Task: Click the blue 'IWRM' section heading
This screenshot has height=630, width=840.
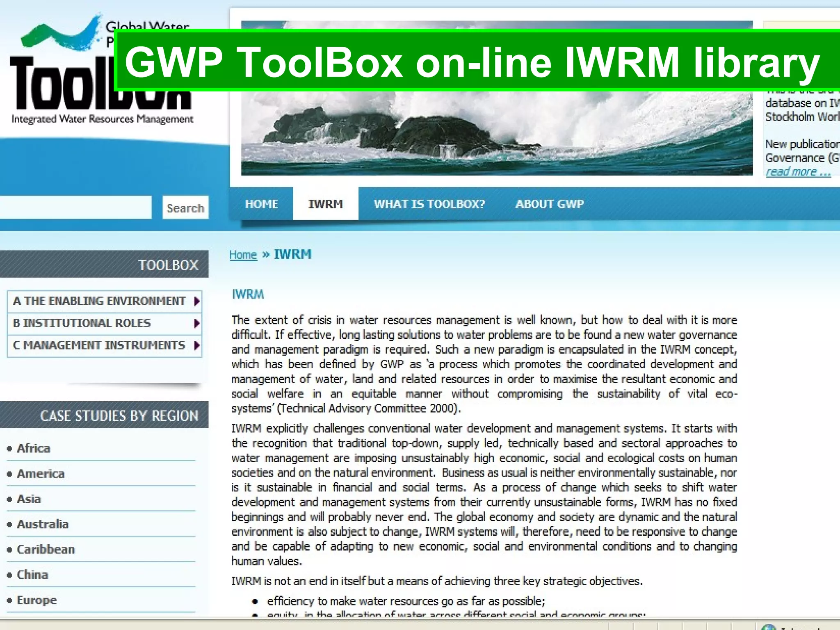Action: (x=248, y=294)
